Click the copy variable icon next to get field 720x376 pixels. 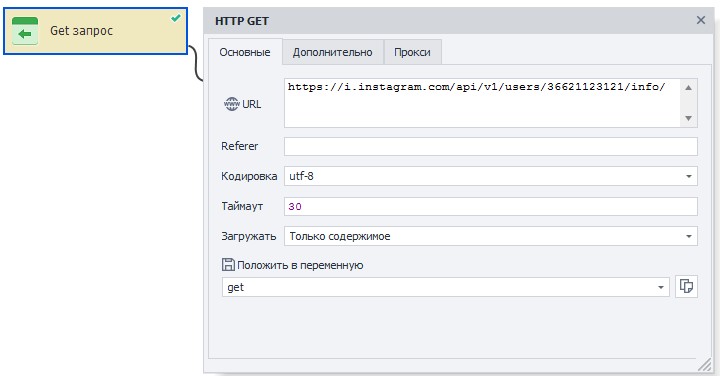click(x=686, y=286)
